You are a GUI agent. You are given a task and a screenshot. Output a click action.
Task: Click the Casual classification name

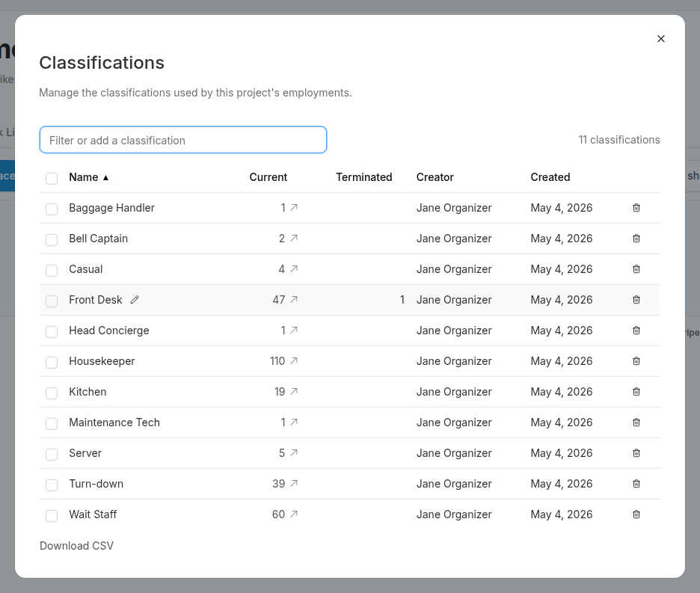(86, 269)
